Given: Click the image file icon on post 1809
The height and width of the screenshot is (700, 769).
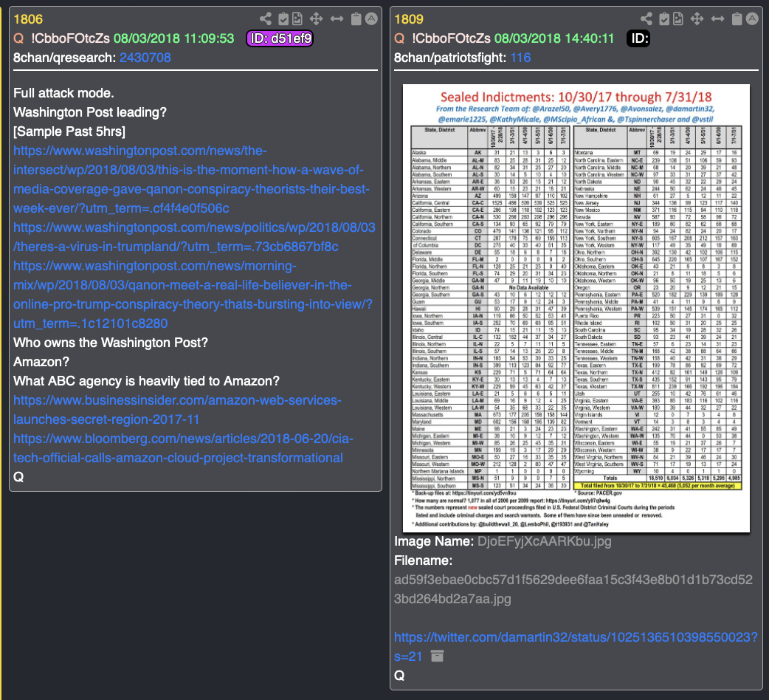Looking at the screenshot, I should click(677, 19).
